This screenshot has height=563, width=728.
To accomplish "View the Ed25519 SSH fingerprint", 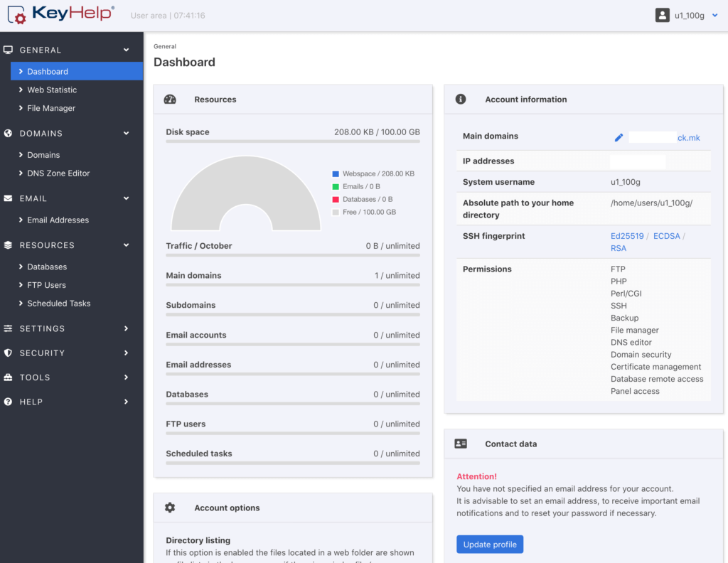I will pyautogui.click(x=627, y=236).
